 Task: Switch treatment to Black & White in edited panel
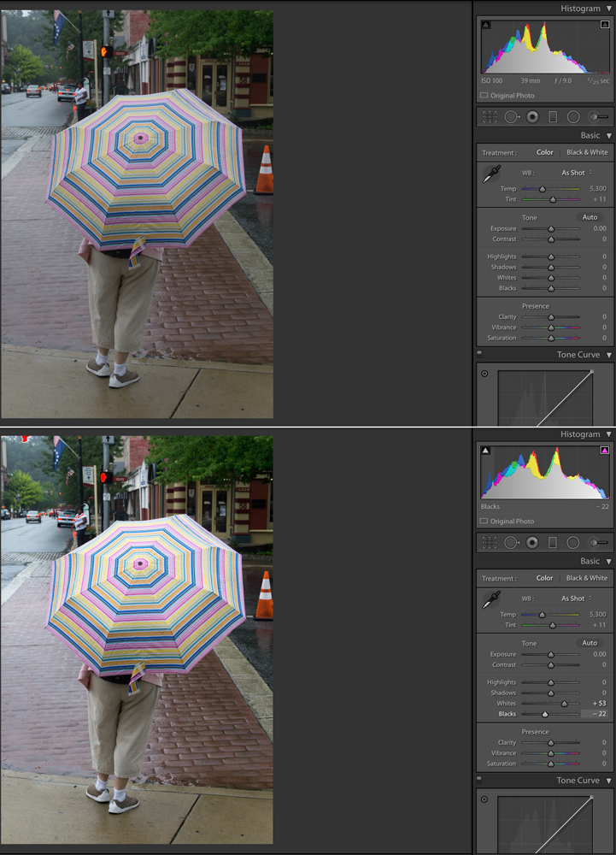[x=587, y=578]
